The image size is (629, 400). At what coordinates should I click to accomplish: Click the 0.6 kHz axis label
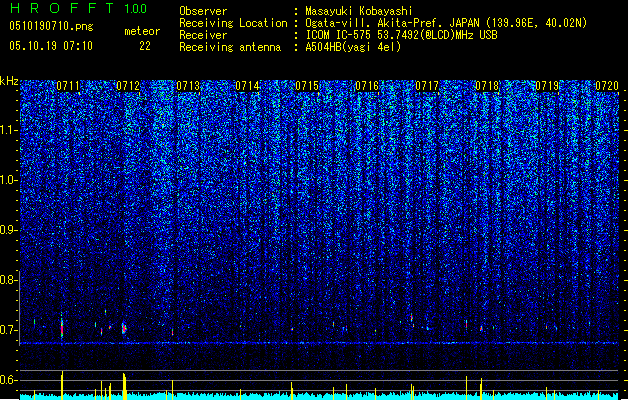tap(8, 380)
